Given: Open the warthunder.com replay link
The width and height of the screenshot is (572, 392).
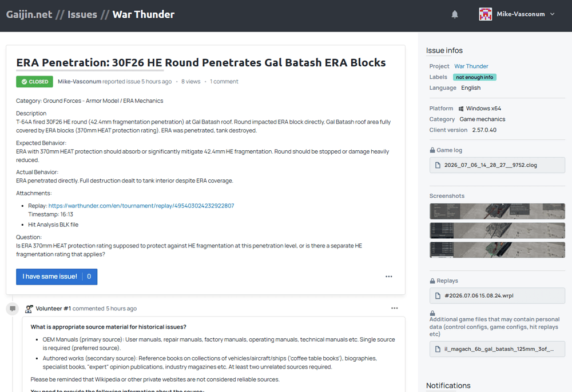Looking at the screenshot, I should 141,206.
